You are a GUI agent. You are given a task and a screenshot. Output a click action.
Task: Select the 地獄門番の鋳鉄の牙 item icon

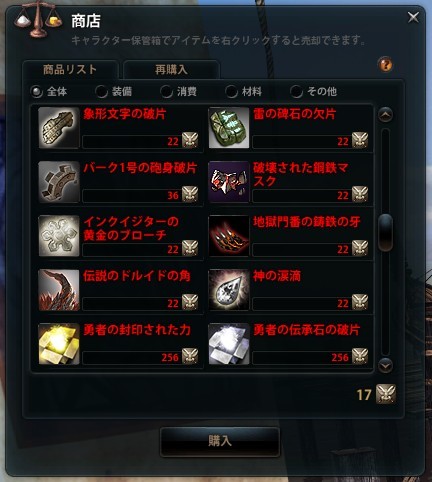pyautogui.click(x=229, y=236)
